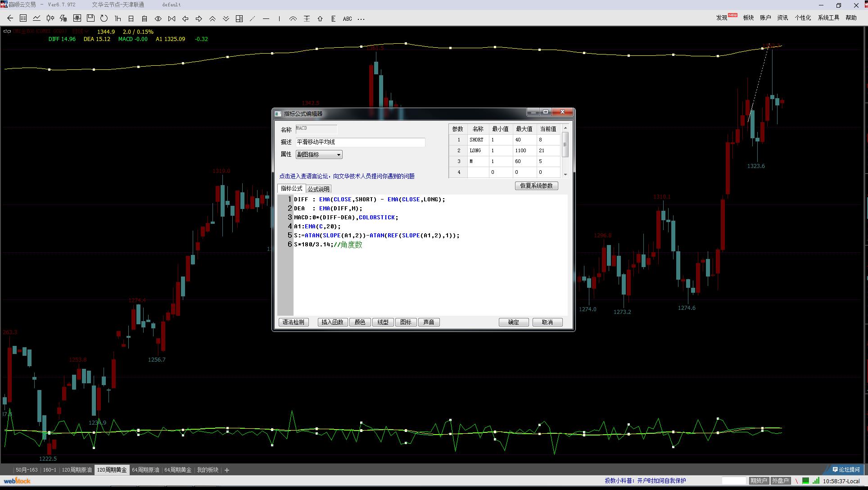Viewport: 868px width, 490px height.
Task: Click the 恢复系统参数 button
Action: click(536, 186)
